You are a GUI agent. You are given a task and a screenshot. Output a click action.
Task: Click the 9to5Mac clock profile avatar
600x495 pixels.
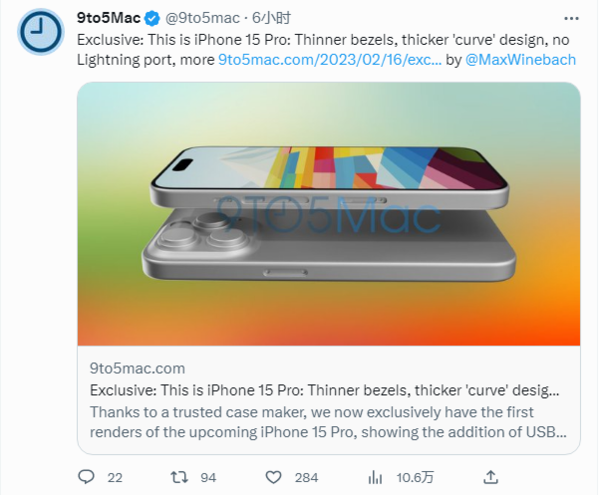pyautogui.click(x=39, y=34)
